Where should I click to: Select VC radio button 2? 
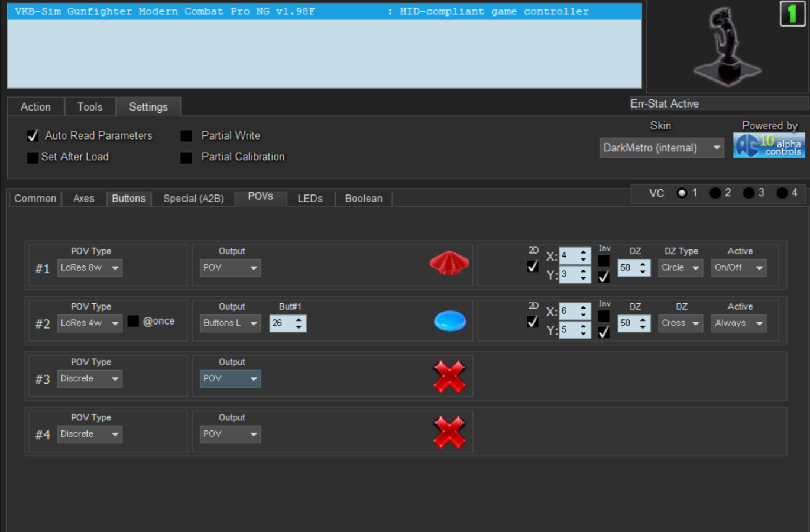pyautogui.click(x=715, y=193)
